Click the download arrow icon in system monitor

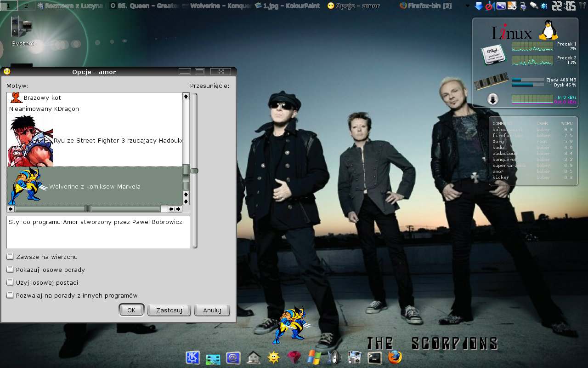493,99
